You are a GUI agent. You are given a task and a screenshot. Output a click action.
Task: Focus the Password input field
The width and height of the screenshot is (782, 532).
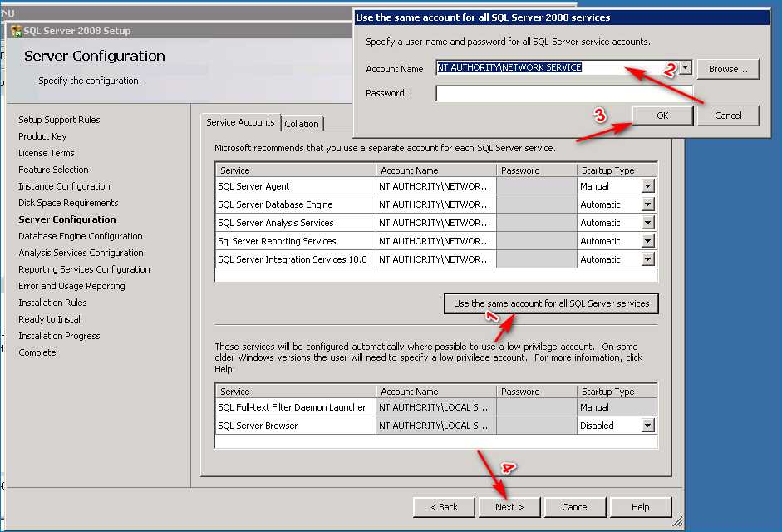[x=564, y=93]
